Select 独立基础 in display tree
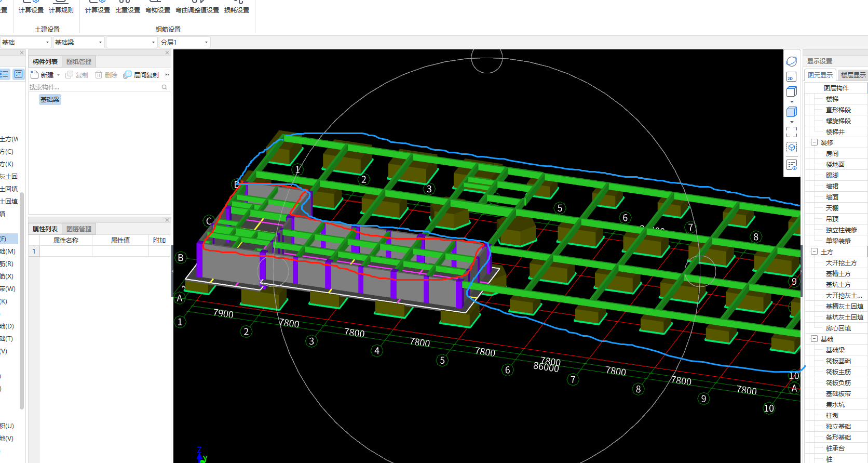 point(838,426)
